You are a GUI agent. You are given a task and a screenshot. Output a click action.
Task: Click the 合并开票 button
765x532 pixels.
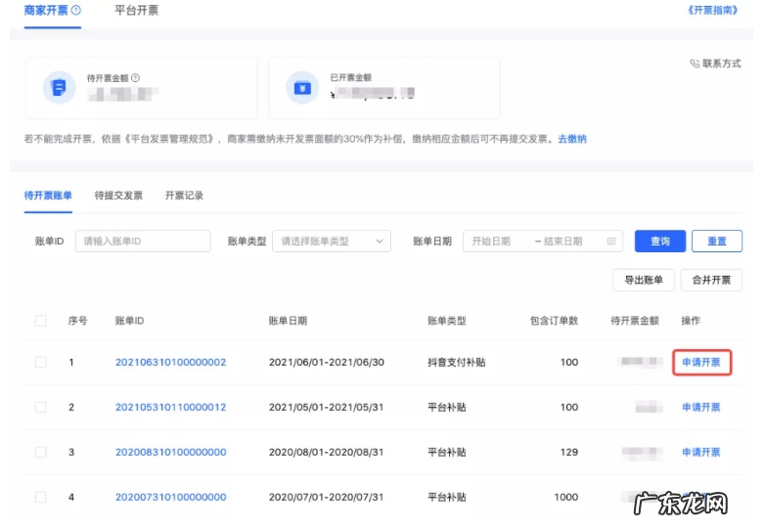click(711, 280)
